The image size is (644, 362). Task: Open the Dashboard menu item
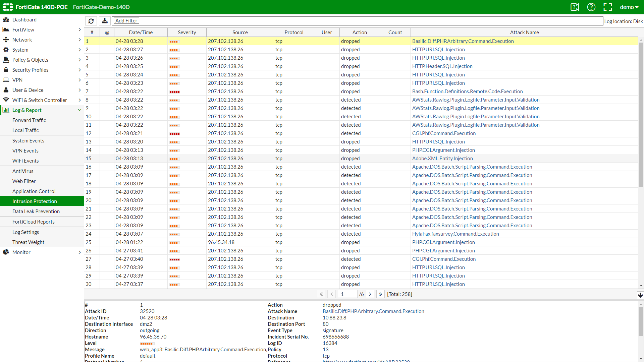click(24, 20)
